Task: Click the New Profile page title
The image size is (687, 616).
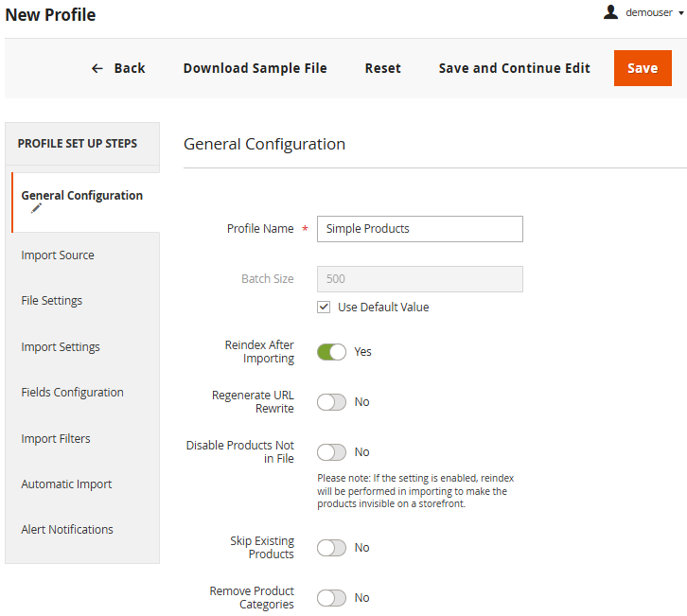Action: [x=50, y=15]
